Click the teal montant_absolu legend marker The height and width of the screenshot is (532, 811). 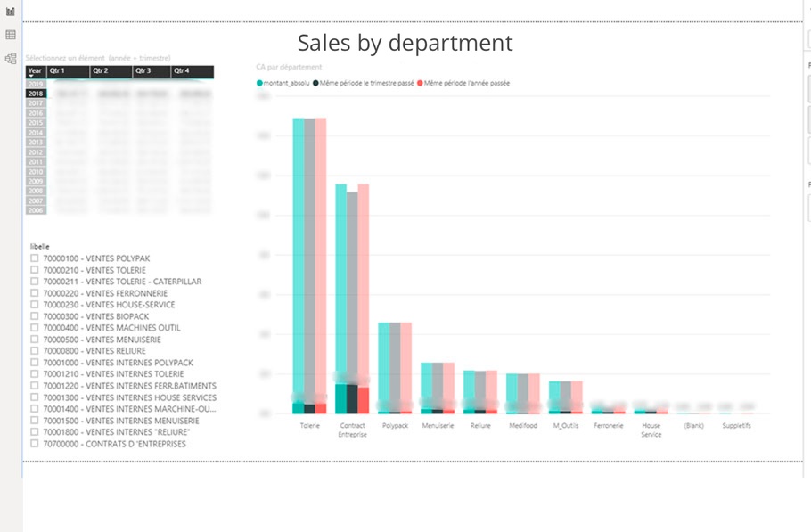tap(259, 83)
